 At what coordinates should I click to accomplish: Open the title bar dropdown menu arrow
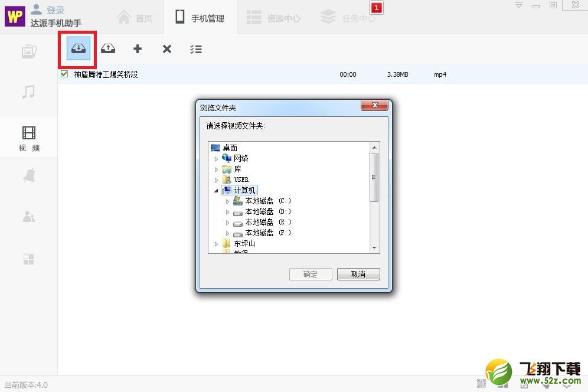point(518,5)
